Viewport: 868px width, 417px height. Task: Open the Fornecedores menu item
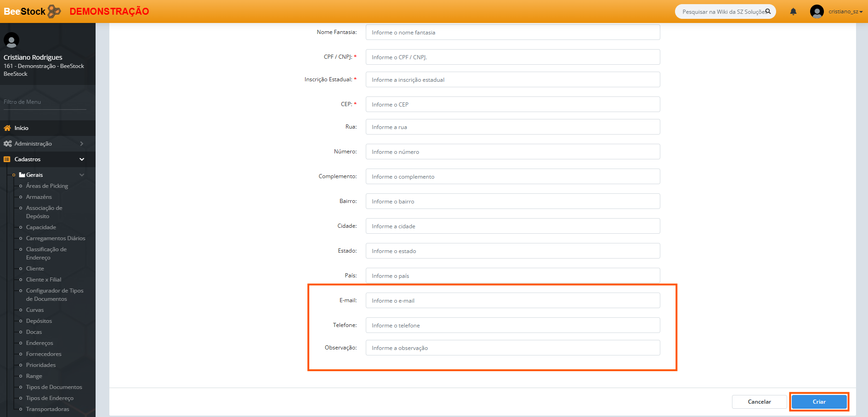point(44,354)
